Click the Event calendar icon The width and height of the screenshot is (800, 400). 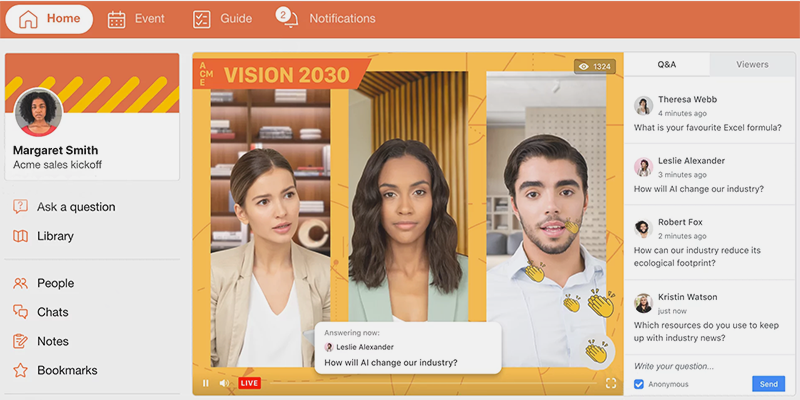tap(116, 19)
